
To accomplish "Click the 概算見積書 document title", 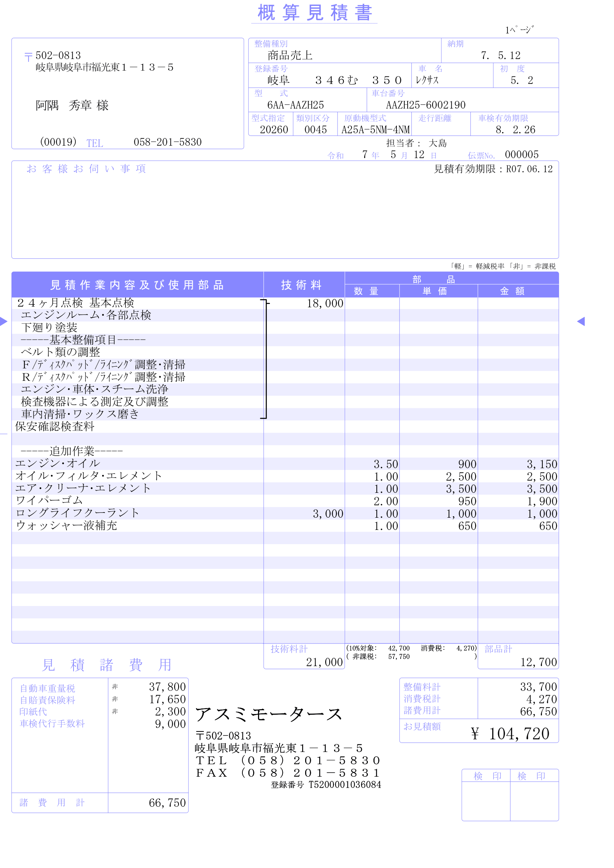I will (314, 13).
